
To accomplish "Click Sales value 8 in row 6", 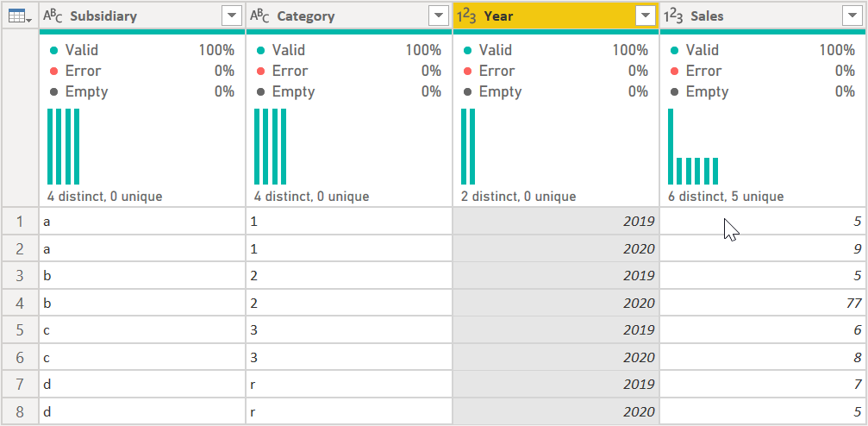I will click(x=764, y=357).
